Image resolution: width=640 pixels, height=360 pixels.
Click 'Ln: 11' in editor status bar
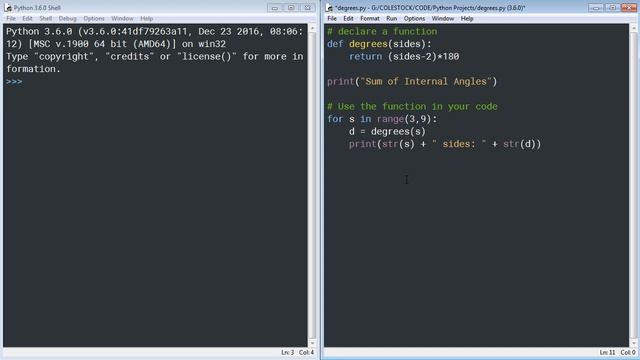pos(607,352)
